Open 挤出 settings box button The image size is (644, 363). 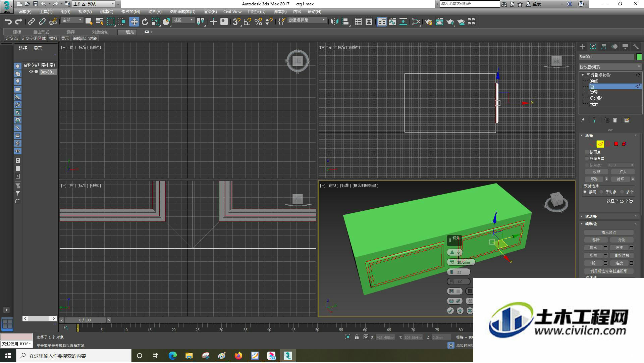(x=605, y=248)
